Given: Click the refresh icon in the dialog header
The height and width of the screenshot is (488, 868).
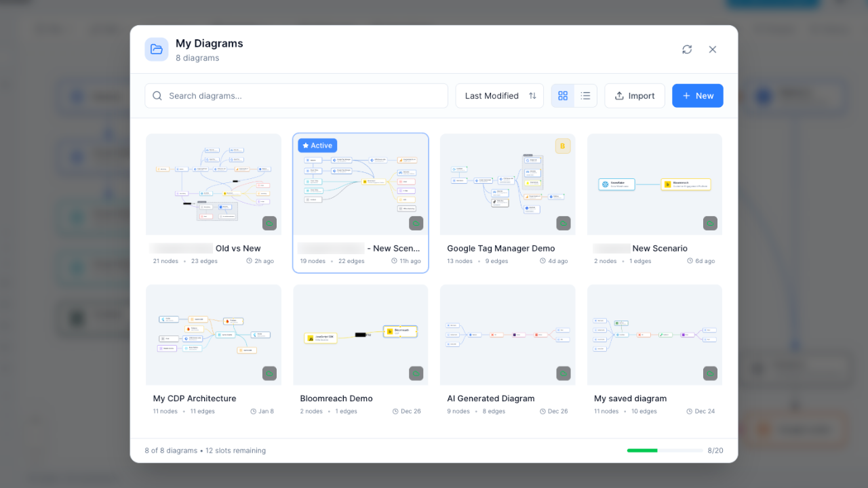Looking at the screenshot, I should (687, 49).
